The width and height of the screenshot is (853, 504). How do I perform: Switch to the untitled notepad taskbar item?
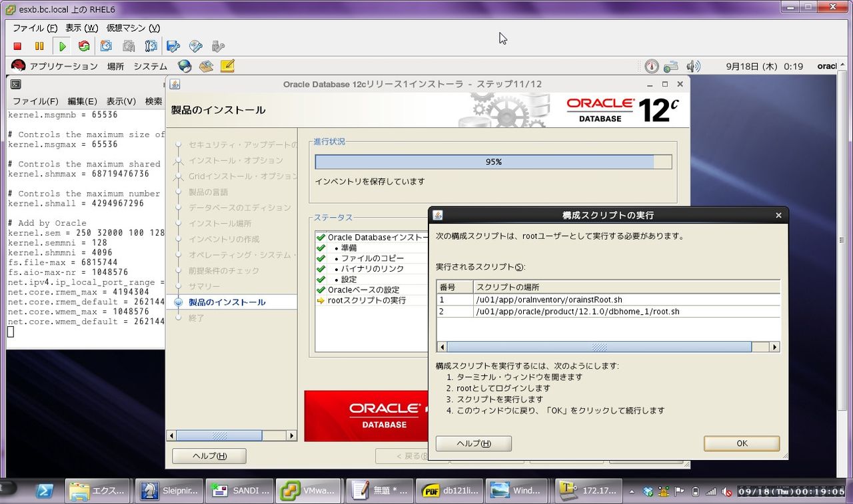380,491
